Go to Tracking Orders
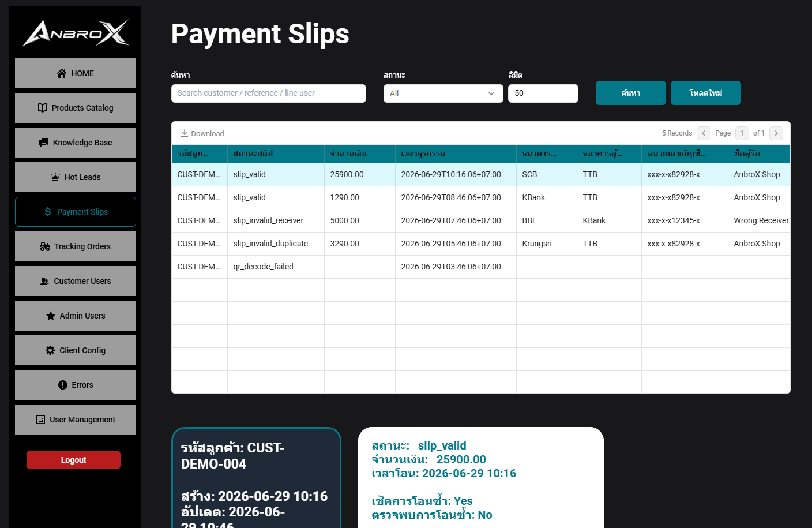The width and height of the screenshot is (812, 528). coord(76,246)
